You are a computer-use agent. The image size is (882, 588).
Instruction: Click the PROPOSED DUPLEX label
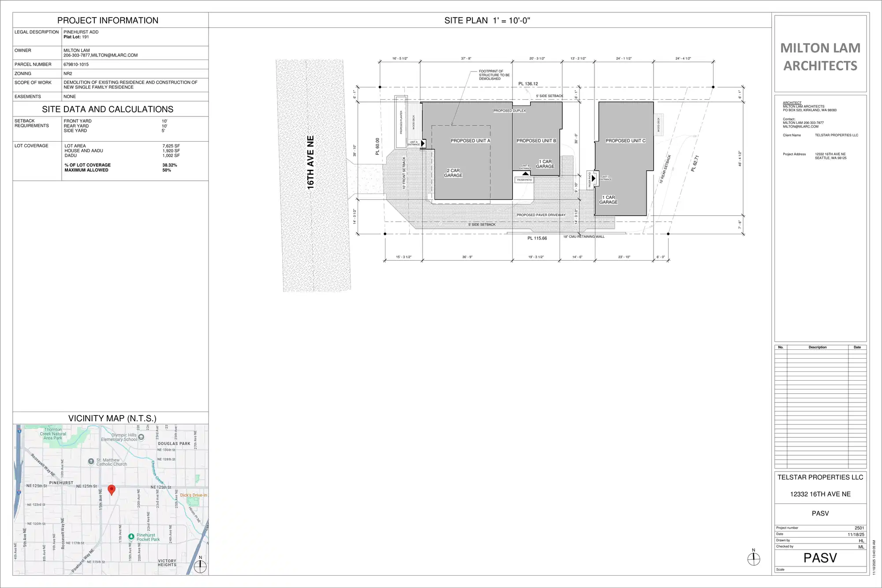coord(509,111)
